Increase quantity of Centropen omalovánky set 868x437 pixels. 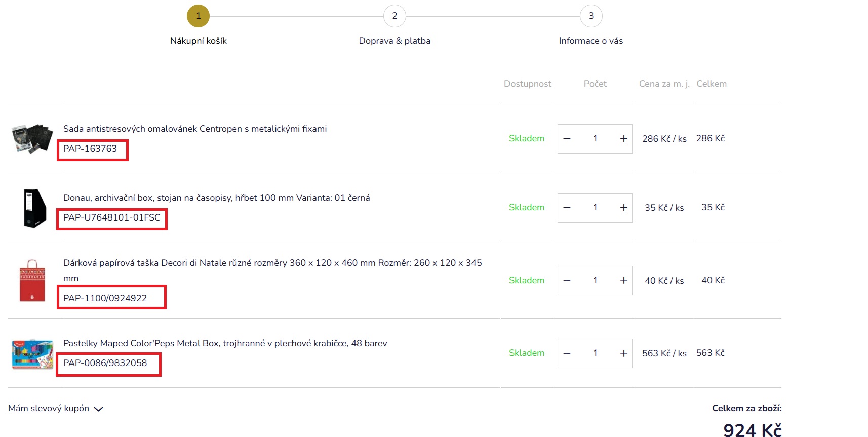(623, 139)
